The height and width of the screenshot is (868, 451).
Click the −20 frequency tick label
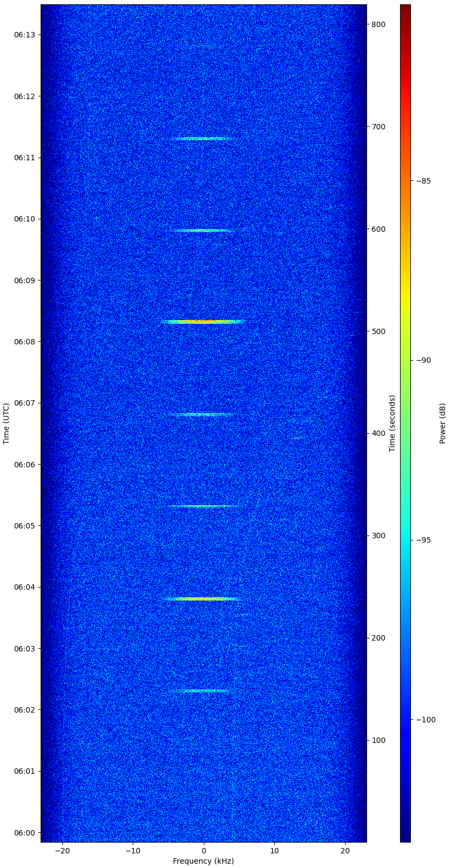62,851
